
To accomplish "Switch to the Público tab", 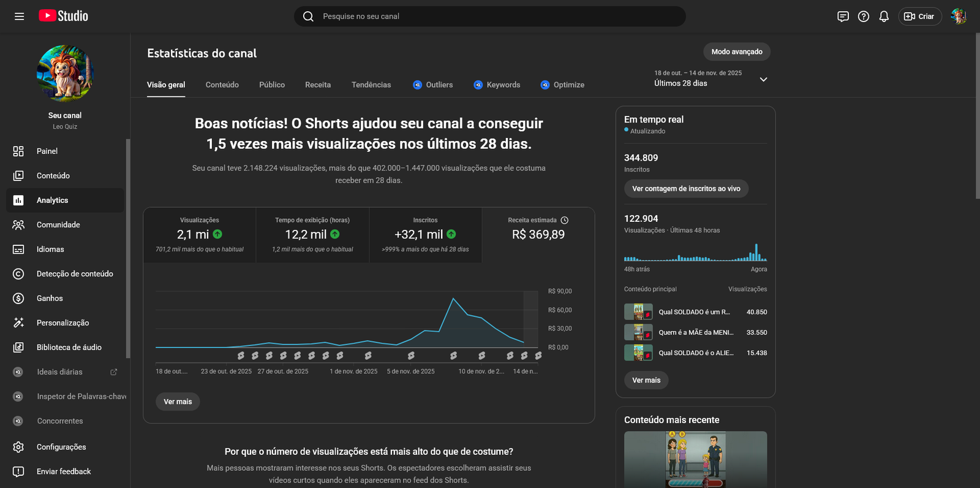I will click(x=271, y=85).
